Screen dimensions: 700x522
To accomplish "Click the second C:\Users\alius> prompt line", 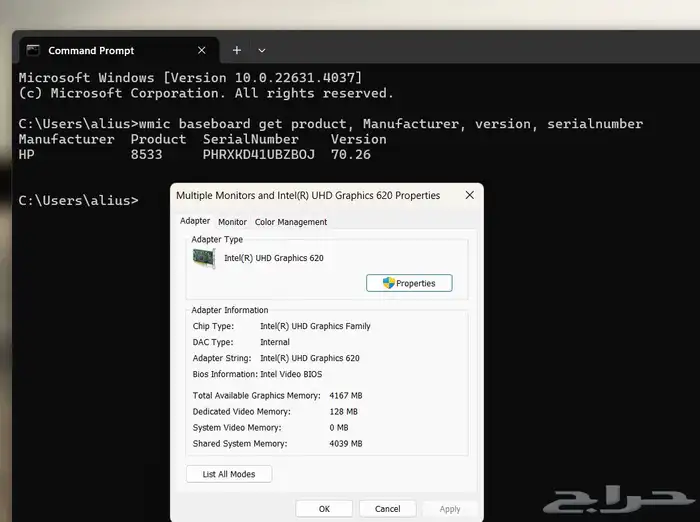I will (x=79, y=200).
